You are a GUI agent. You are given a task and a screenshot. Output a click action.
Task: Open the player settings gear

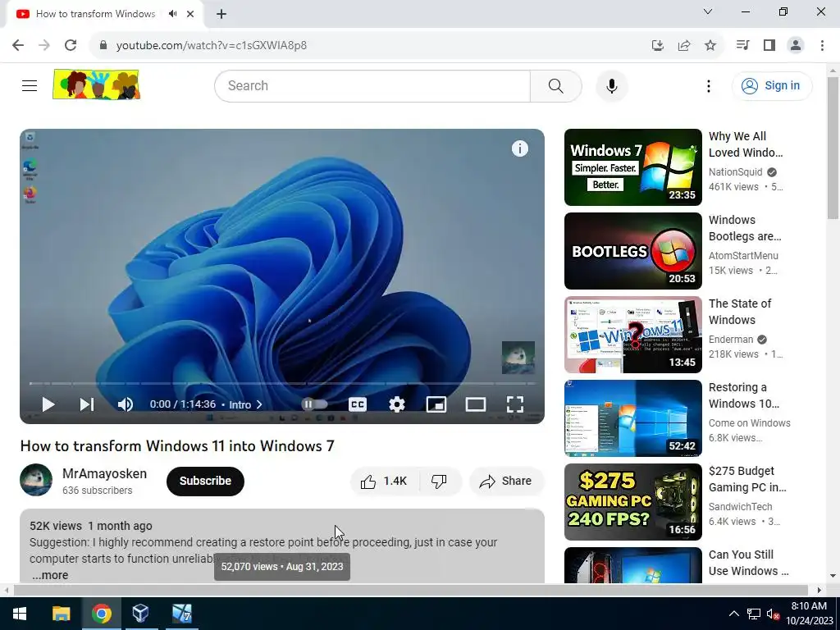[396, 404]
